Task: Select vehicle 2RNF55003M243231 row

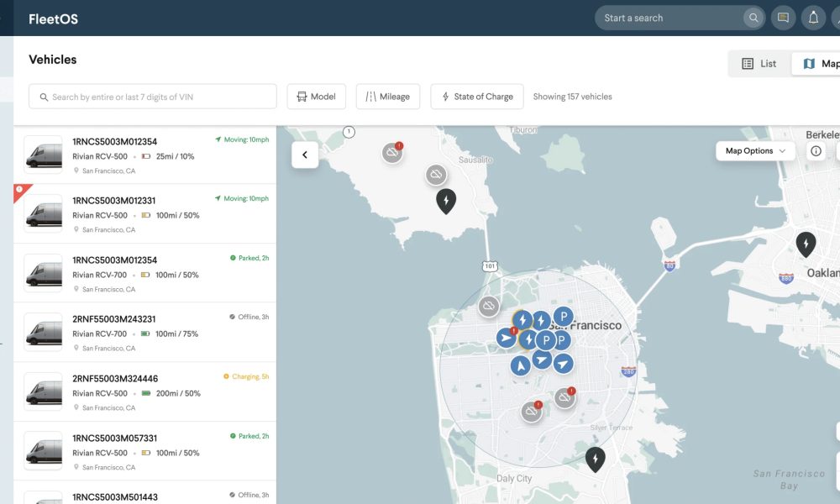Action: click(x=144, y=333)
